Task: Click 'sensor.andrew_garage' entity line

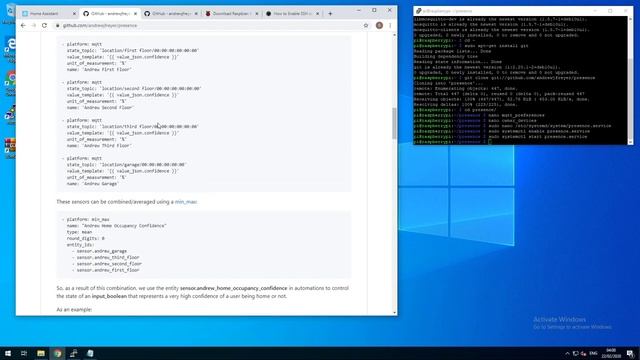Action: (x=102, y=251)
